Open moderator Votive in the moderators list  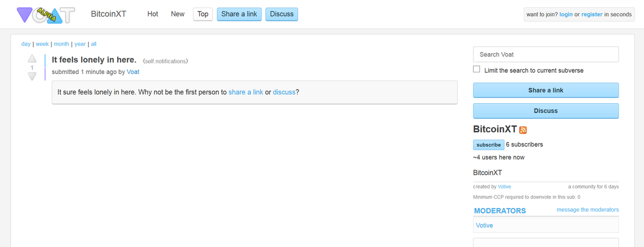click(x=484, y=225)
